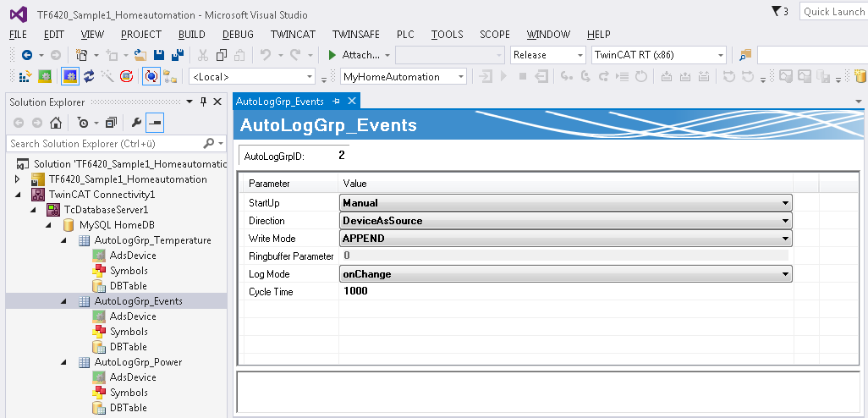Screen dimensions: 868x418
Task: Select AdsDevice under AutoLogGrp_Power
Action: [x=133, y=377]
